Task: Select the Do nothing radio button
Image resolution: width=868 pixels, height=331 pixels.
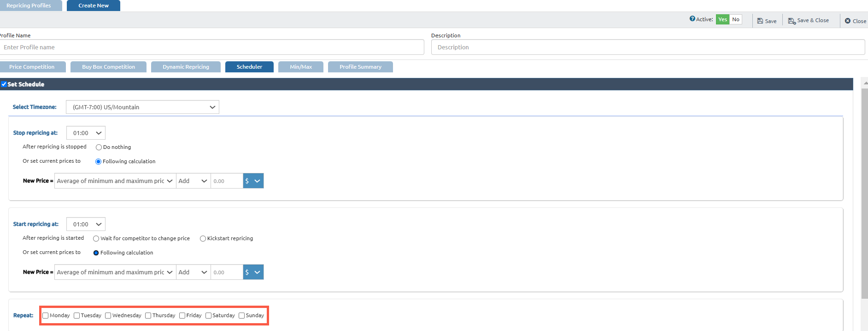Action: [x=99, y=148]
